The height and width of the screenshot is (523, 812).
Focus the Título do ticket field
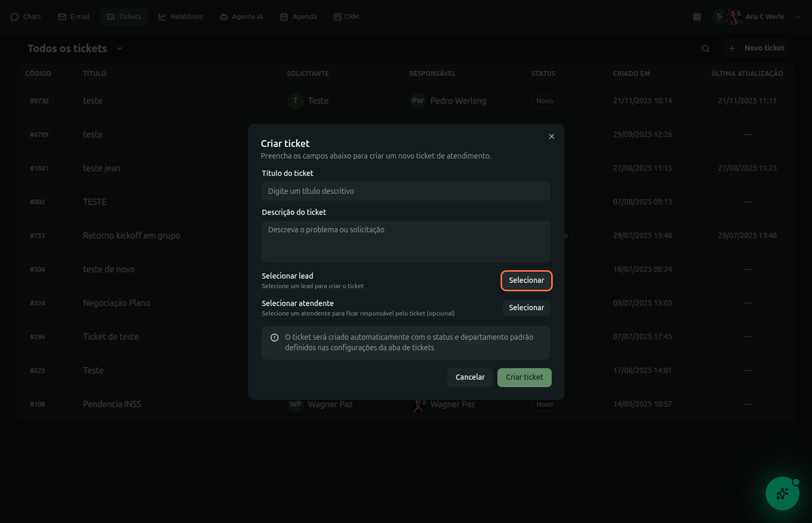pos(406,191)
